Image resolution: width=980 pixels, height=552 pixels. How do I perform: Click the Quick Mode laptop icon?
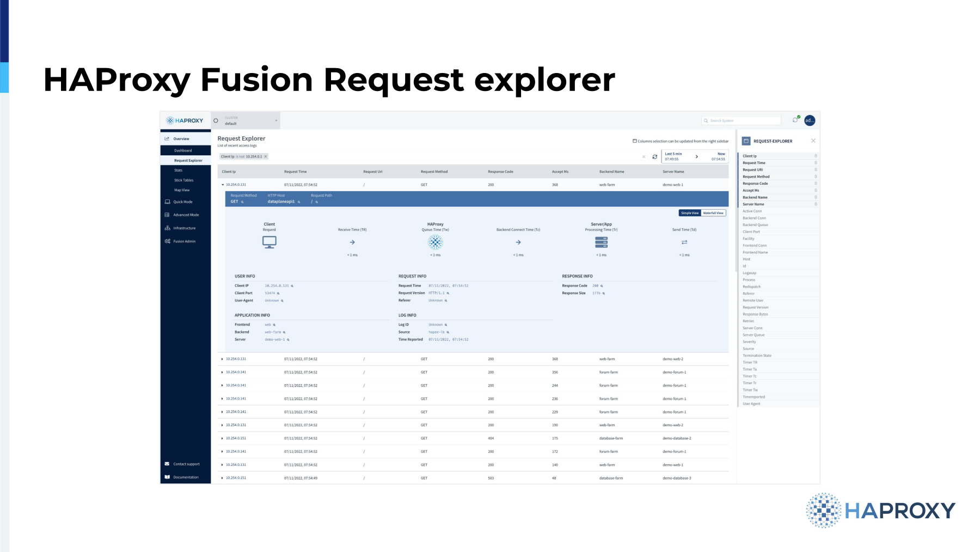point(167,202)
